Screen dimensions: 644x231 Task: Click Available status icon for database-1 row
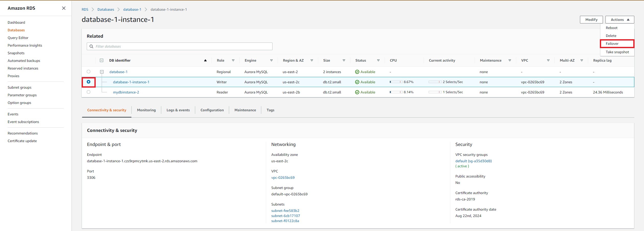tap(357, 72)
